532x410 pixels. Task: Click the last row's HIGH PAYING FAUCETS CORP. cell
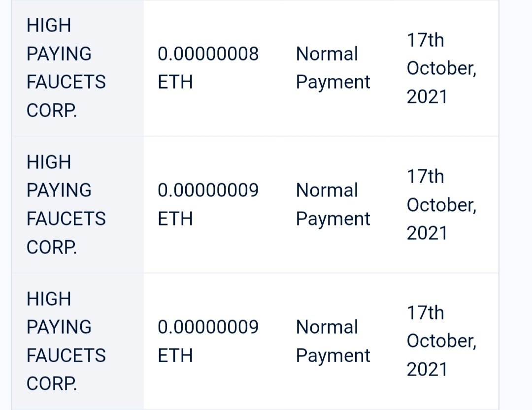(x=66, y=341)
